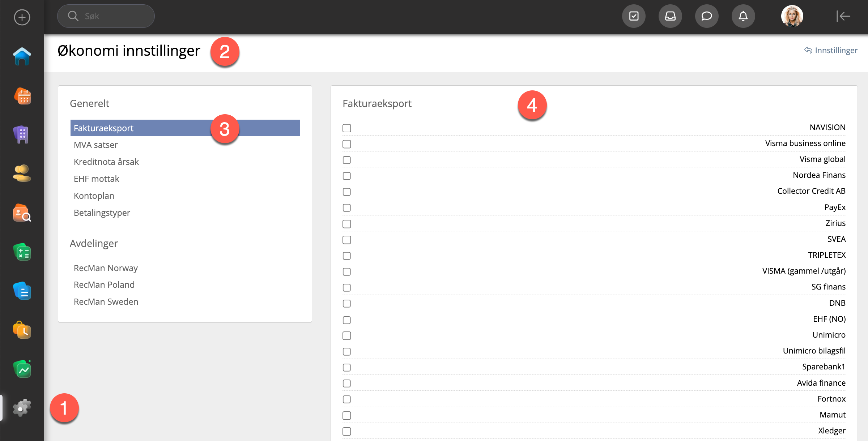Tick the Fortnox export checkbox
Screen dimensions: 868x441
[346, 399]
